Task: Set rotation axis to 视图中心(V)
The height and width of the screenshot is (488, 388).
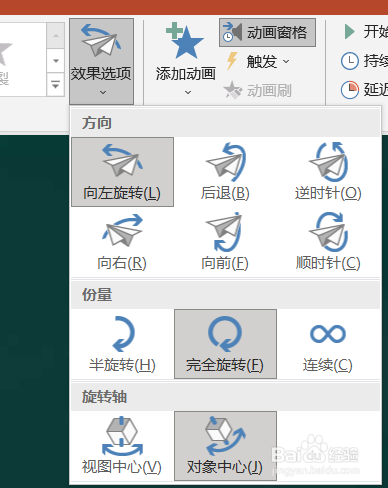Action: [122, 446]
